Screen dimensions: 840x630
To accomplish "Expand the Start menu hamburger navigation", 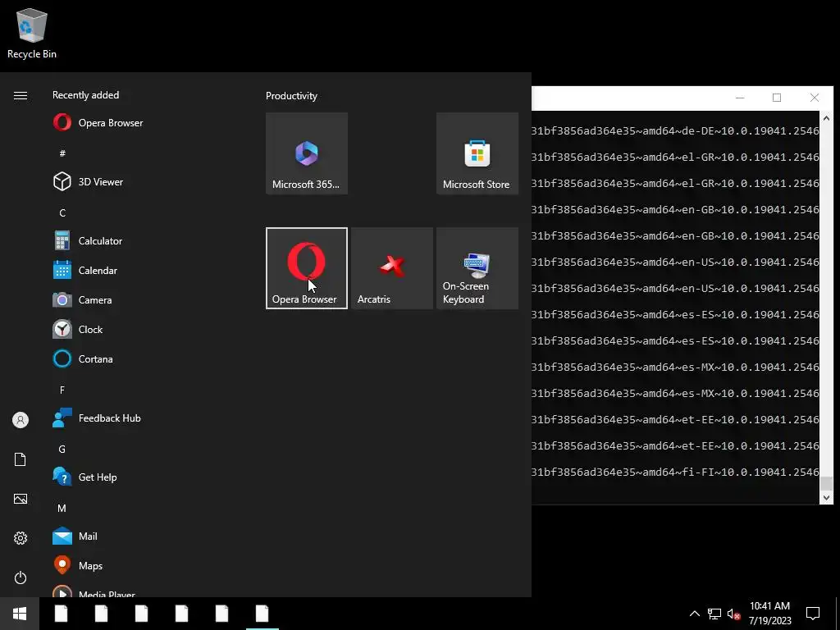I will pyautogui.click(x=21, y=95).
